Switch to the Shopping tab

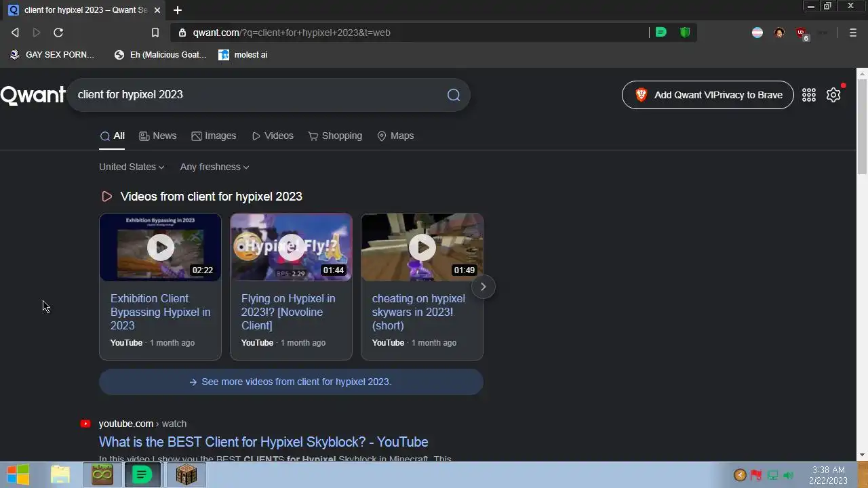[x=335, y=136]
